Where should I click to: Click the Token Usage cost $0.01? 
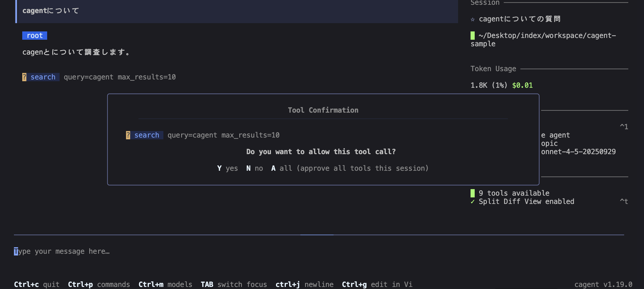[x=522, y=85]
